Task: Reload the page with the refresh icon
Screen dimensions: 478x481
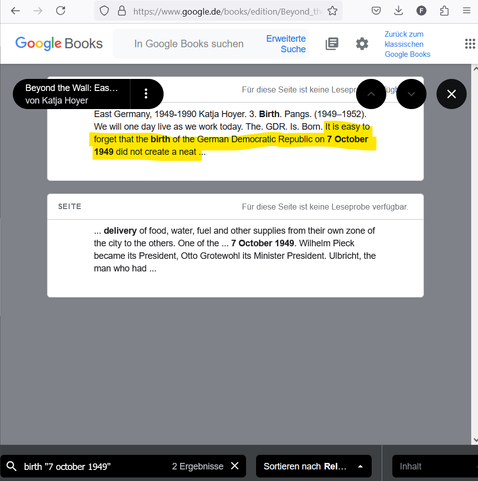Action: [x=60, y=11]
